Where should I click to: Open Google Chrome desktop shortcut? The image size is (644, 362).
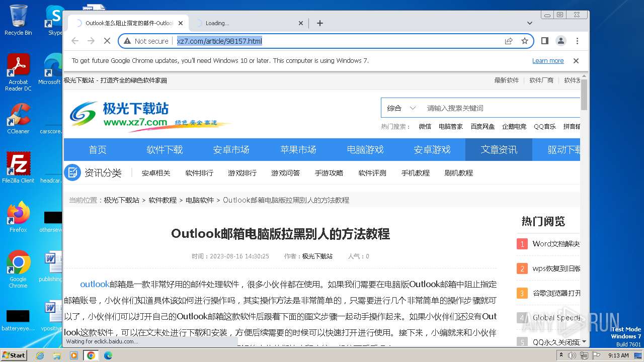point(18,269)
